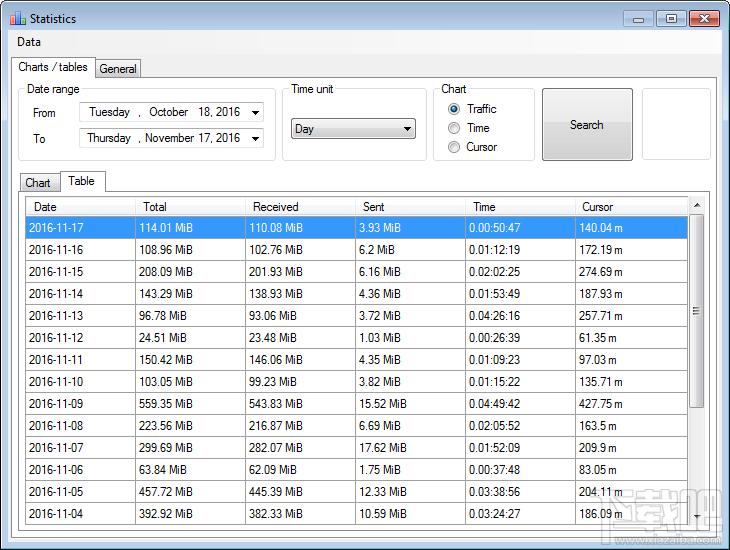Click the Search button
The image size is (730, 550).
click(587, 125)
